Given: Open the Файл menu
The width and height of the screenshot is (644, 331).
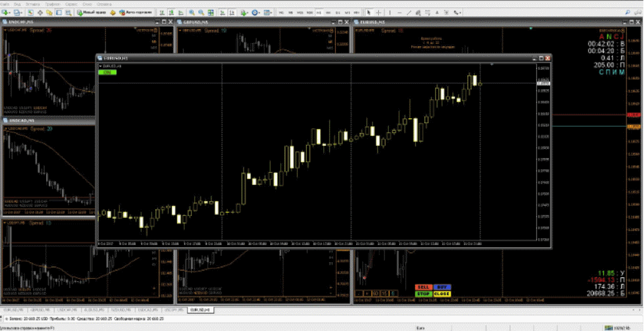Looking at the screenshot, I should pyautogui.click(x=6, y=4).
